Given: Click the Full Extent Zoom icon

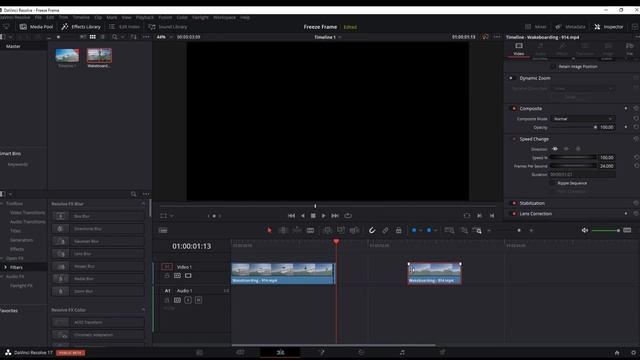Looking at the screenshot, I should coord(449,230).
